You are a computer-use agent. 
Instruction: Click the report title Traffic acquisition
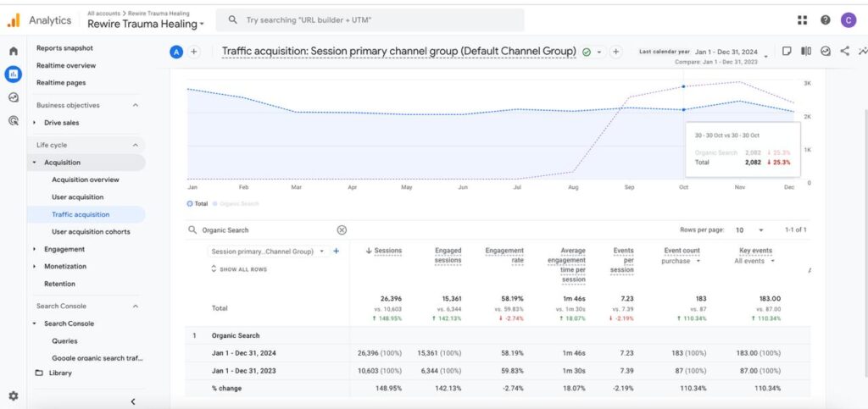pyautogui.click(x=398, y=52)
